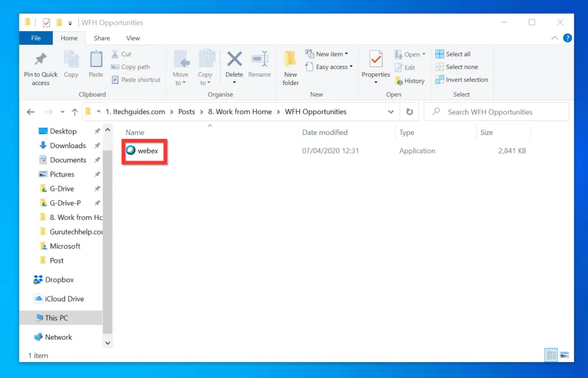This screenshot has height=378, width=588.
Task: Switch to the View tab
Action: pyautogui.click(x=133, y=38)
